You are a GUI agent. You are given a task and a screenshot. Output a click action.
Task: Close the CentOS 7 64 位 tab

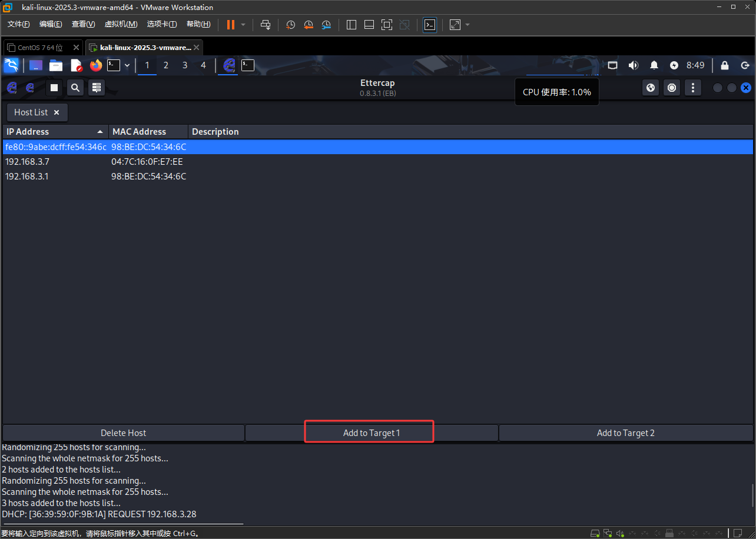pos(77,48)
